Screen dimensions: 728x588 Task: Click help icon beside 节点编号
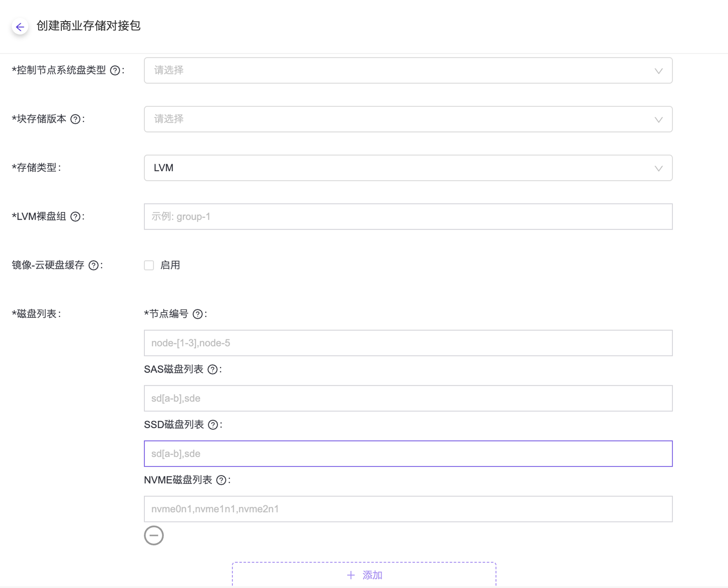click(198, 314)
